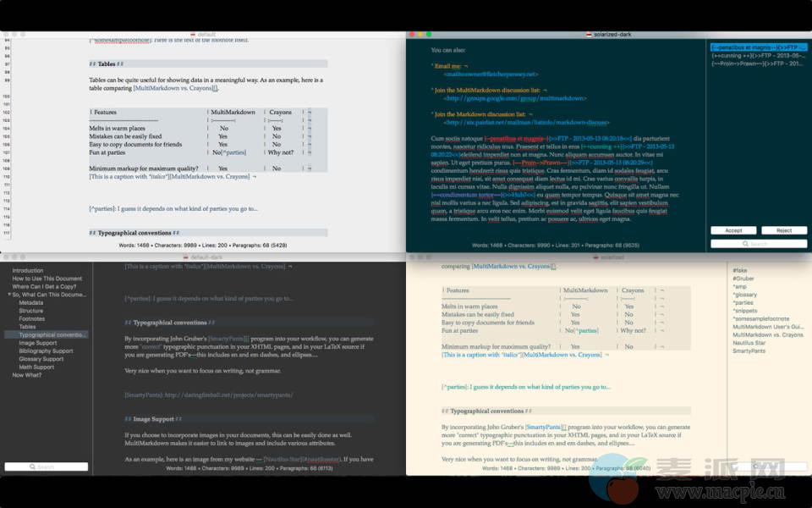Click the solarized-dark document title icon
Image resolution: width=812 pixels, height=508 pixels.
(589, 34)
